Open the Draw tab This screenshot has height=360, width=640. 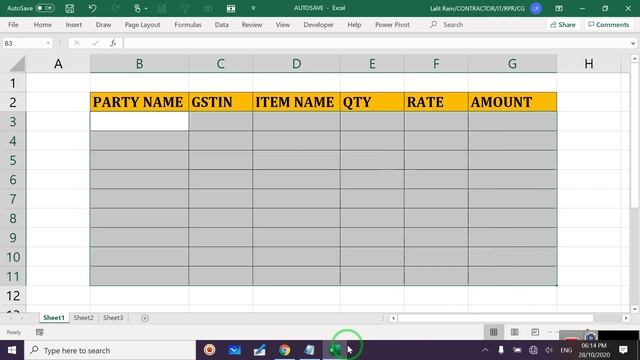click(103, 25)
